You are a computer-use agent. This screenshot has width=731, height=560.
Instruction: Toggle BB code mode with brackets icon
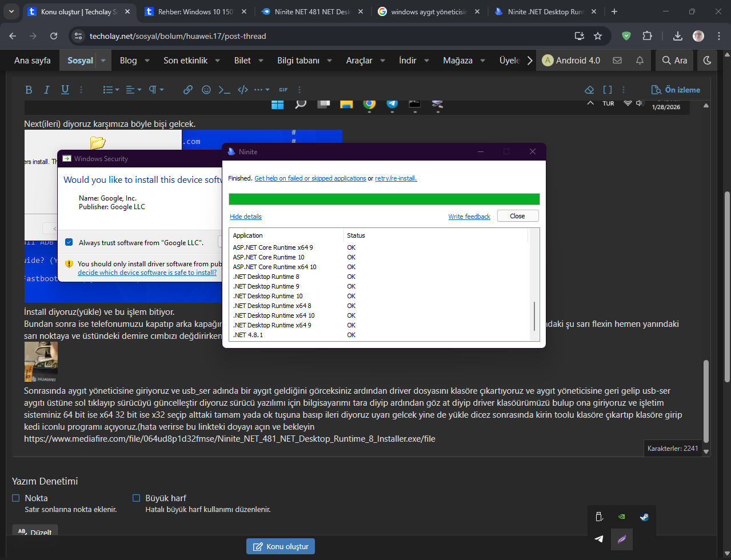point(608,90)
